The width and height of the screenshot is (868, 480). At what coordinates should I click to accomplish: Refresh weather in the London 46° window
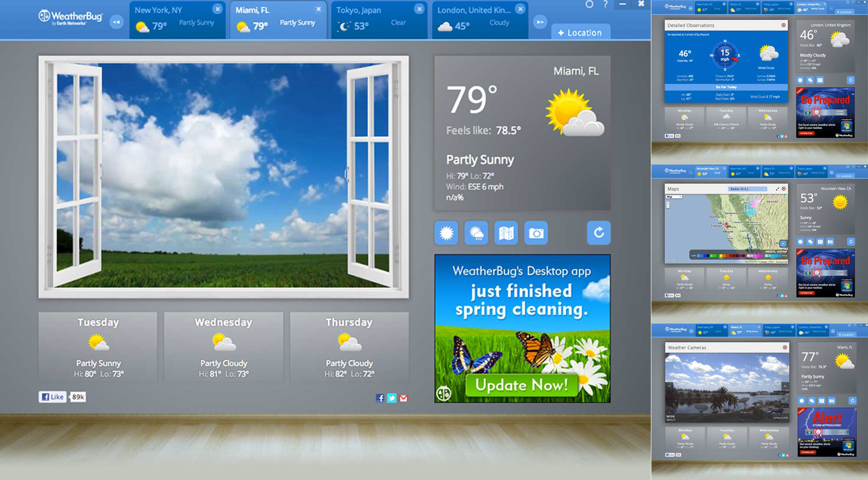(x=851, y=80)
